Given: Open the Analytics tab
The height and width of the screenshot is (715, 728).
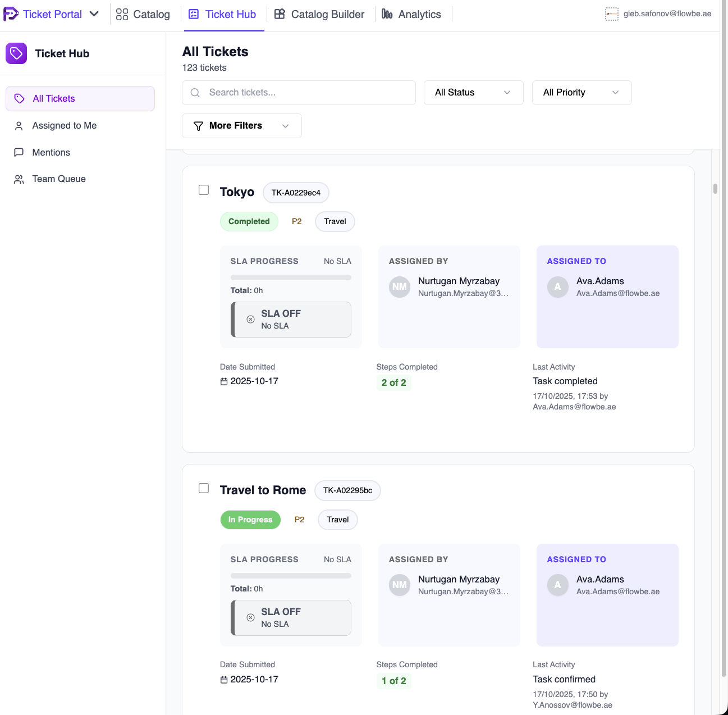Looking at the screenshot, I should pos(411,15).
